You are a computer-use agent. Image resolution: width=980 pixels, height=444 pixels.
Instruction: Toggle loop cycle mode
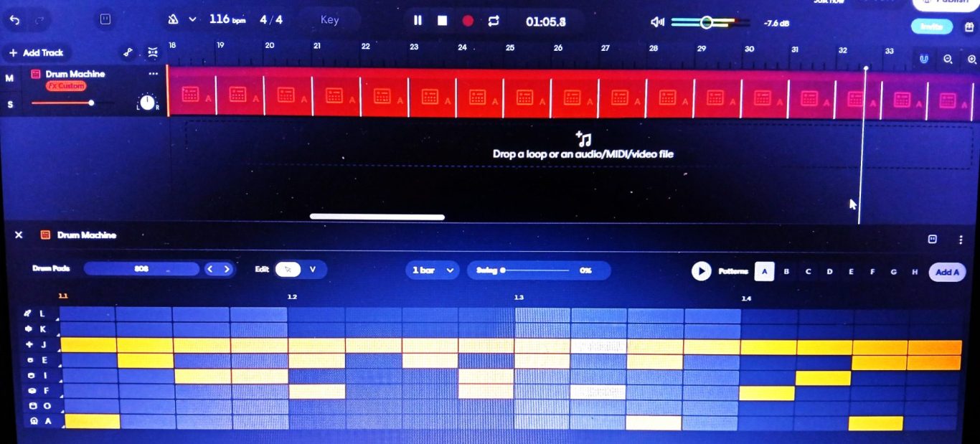point(493,21)
